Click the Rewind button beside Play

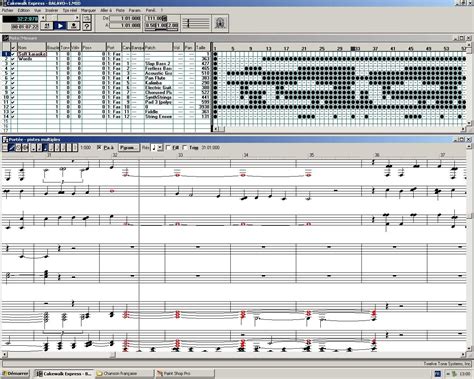tap(47, 26)
